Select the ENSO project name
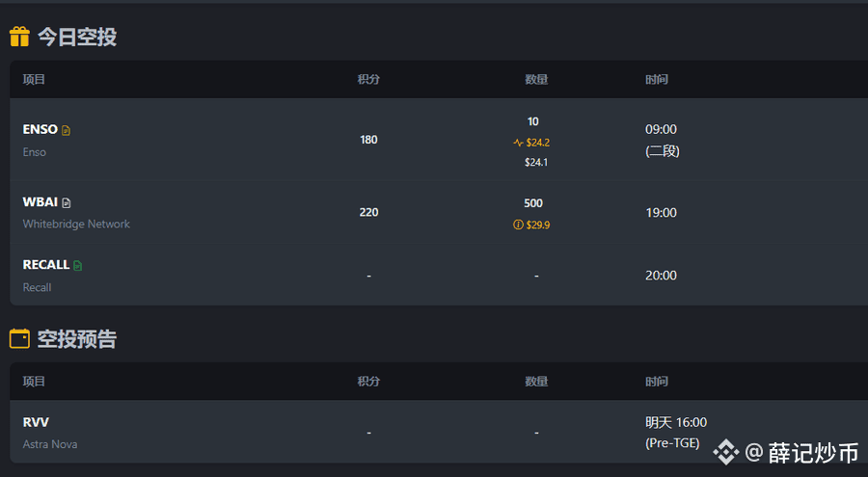 (x=40, y=129)
